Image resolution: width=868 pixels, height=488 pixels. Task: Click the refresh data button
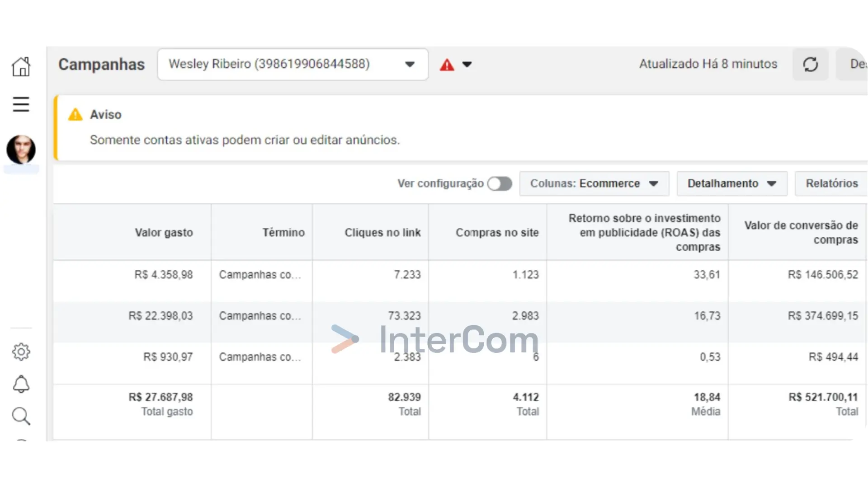pyautogui.click(x=811, y=64)
